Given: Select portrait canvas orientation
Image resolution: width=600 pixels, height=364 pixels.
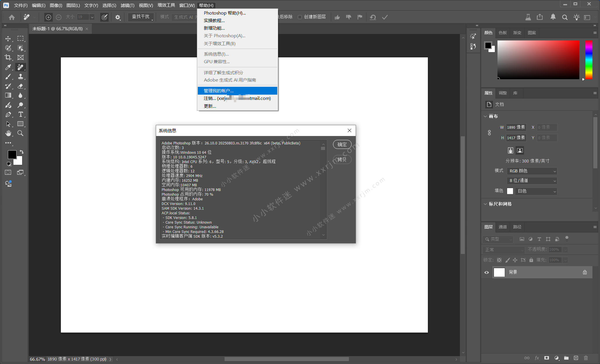Looking at the screenshot, I should click(x=511, y=151).
